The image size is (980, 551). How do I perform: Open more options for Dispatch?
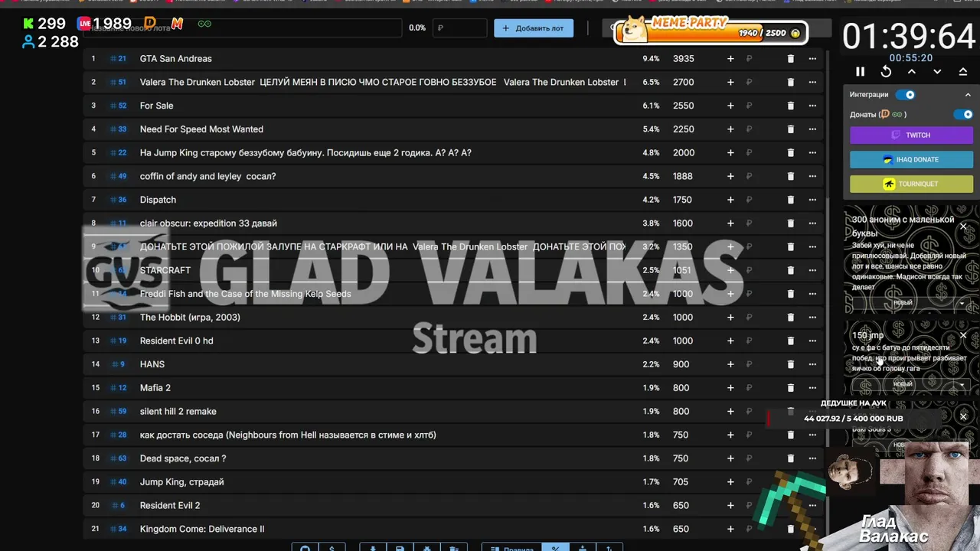click(812, 200)
